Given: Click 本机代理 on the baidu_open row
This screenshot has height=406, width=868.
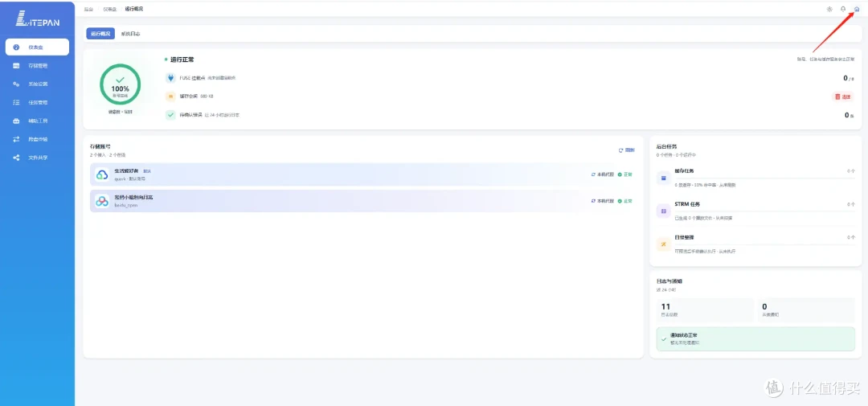Looking at the screenshot, I should (x=603, y=200).
